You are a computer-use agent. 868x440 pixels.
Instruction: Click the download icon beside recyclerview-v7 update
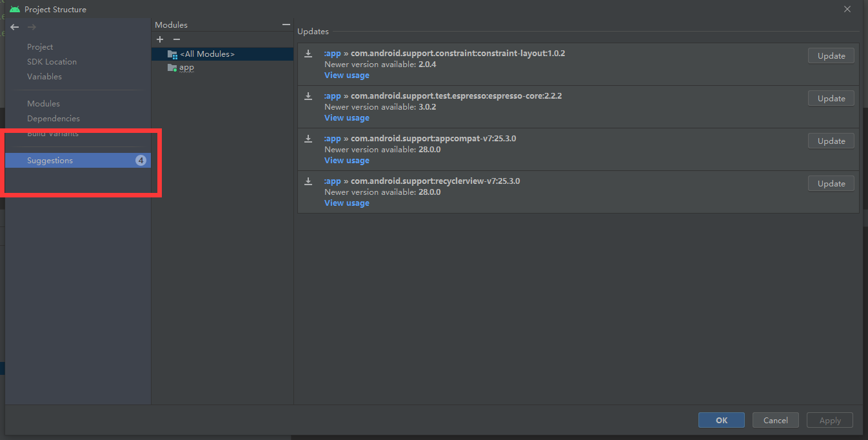tap(308, 182)
